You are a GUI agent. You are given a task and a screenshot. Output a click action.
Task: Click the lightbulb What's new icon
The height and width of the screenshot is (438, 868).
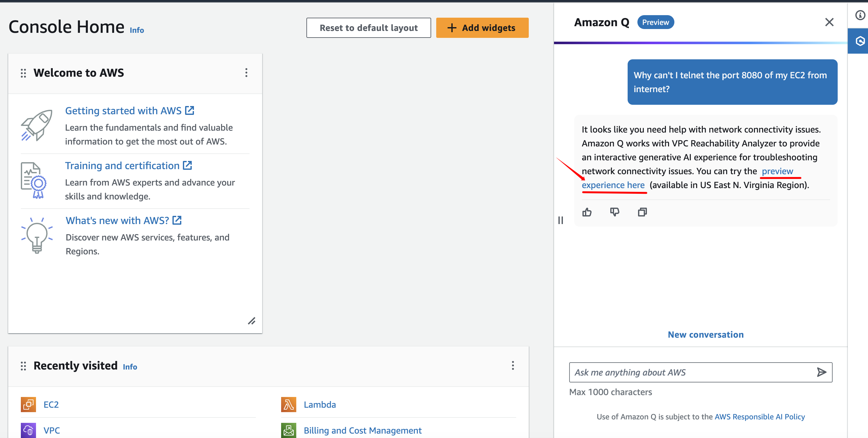(x=37, y=235)
